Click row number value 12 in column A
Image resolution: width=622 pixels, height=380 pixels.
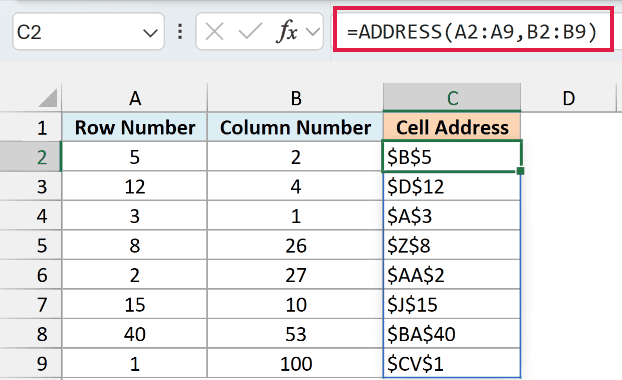[134, 186]
